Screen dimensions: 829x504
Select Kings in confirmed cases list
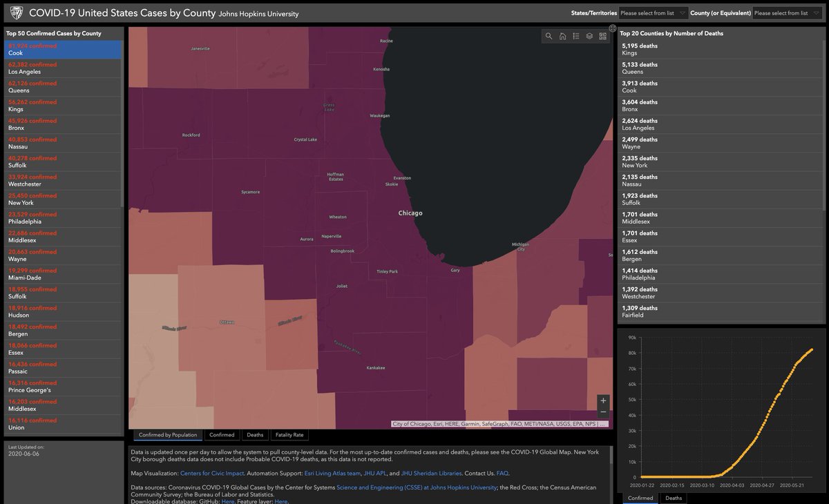click(x=64, y=106)
